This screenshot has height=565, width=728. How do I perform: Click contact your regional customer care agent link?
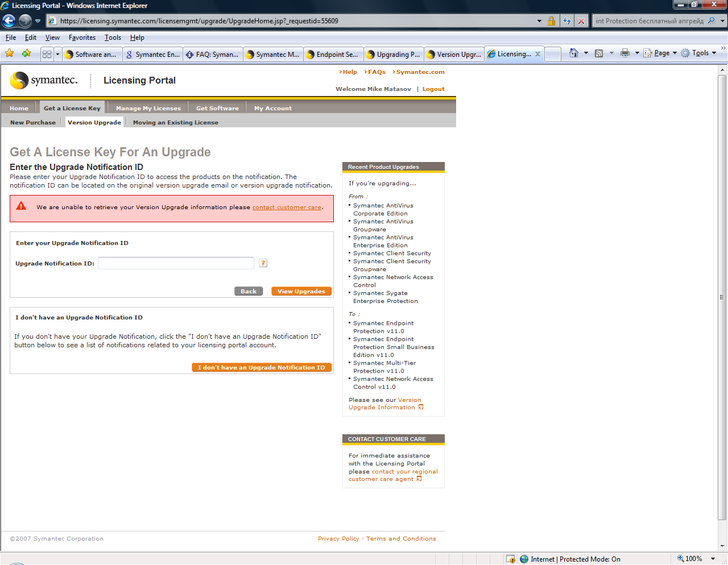(x=393, y=475)
